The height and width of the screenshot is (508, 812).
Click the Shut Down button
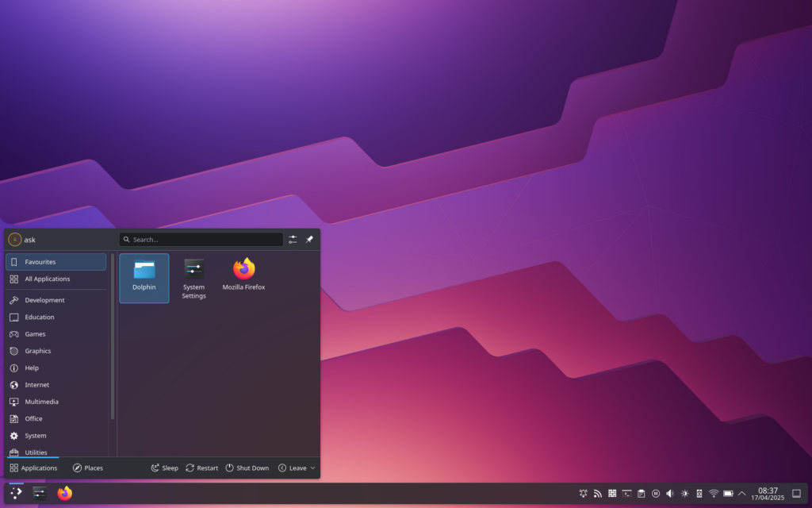tap(247, 468)
